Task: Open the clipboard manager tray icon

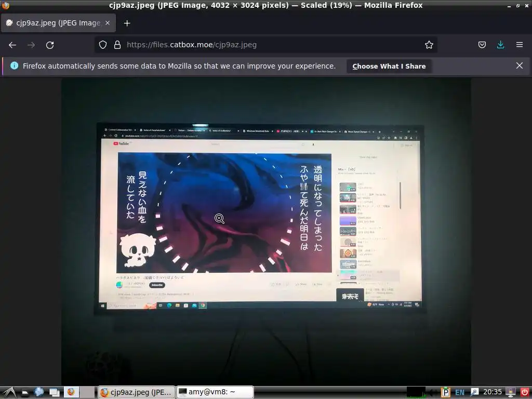Action: [x=445, y=392]
